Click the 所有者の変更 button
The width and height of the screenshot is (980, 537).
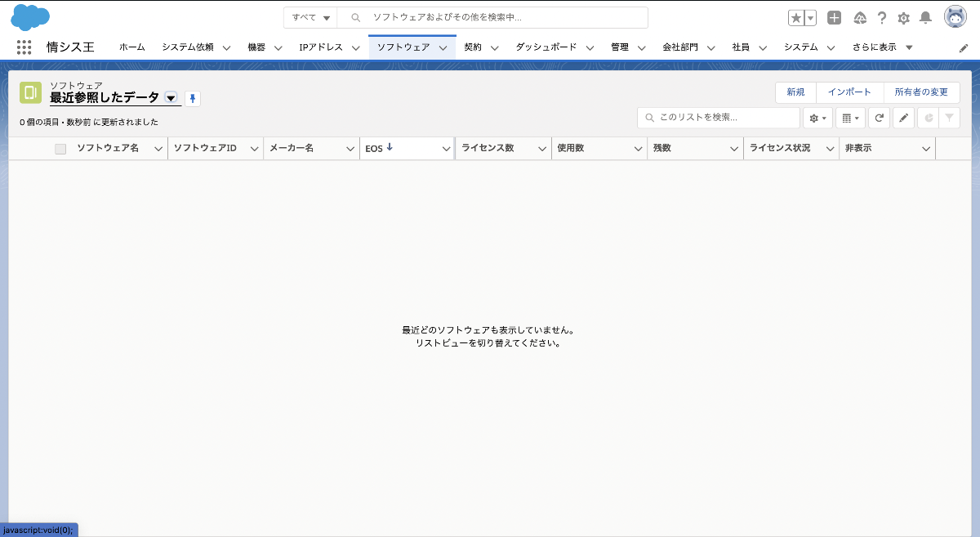coord(921,92)
